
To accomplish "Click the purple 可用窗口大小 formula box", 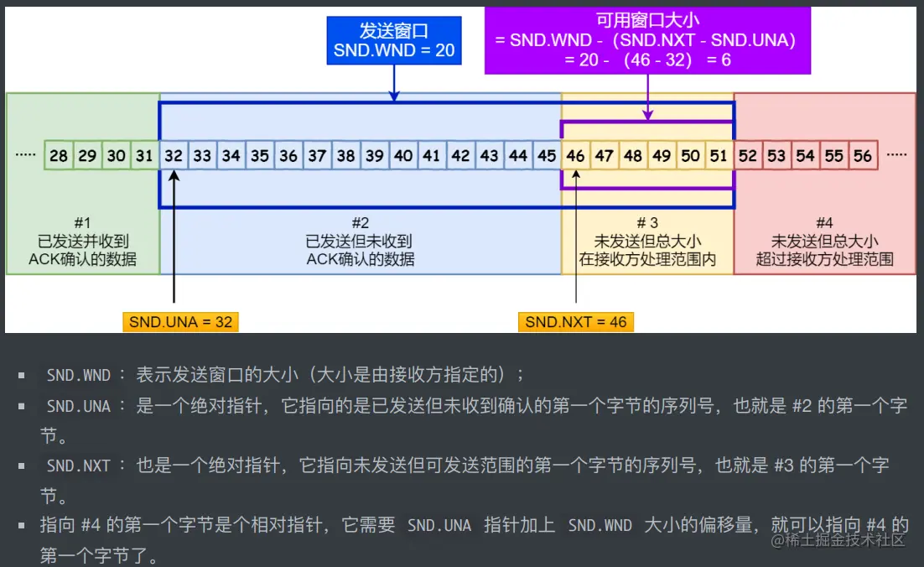I will point(648,39).
